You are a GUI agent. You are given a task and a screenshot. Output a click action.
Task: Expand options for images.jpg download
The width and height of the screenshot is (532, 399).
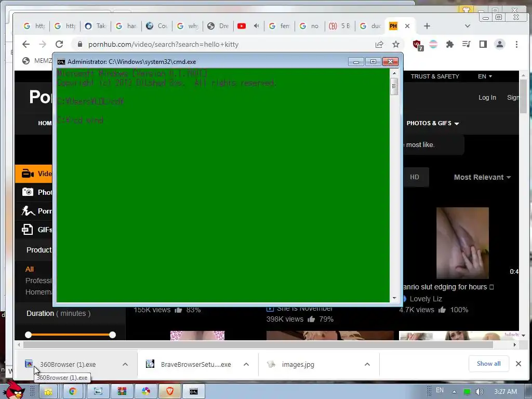pyautogui.click(x=367, y=364)
